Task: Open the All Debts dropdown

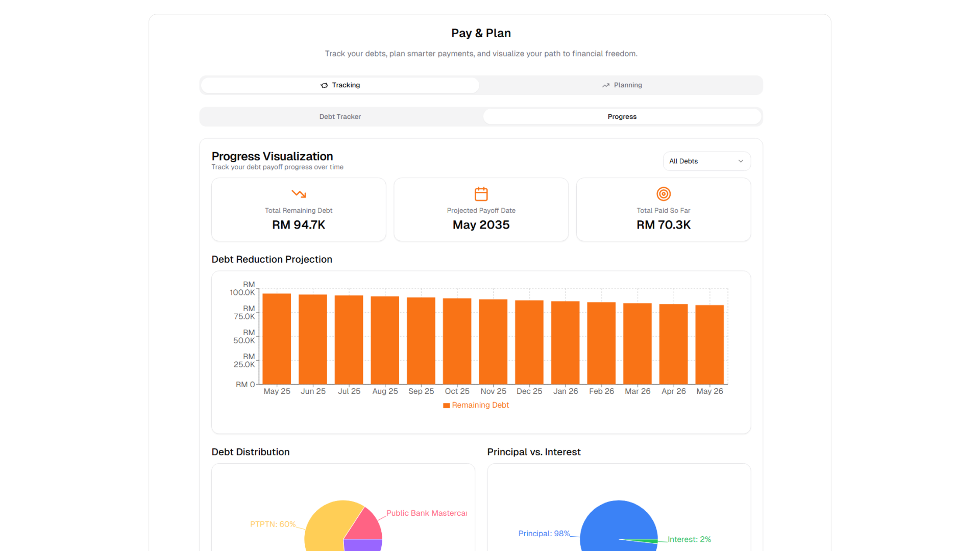Action: click(x=706, y=161)
